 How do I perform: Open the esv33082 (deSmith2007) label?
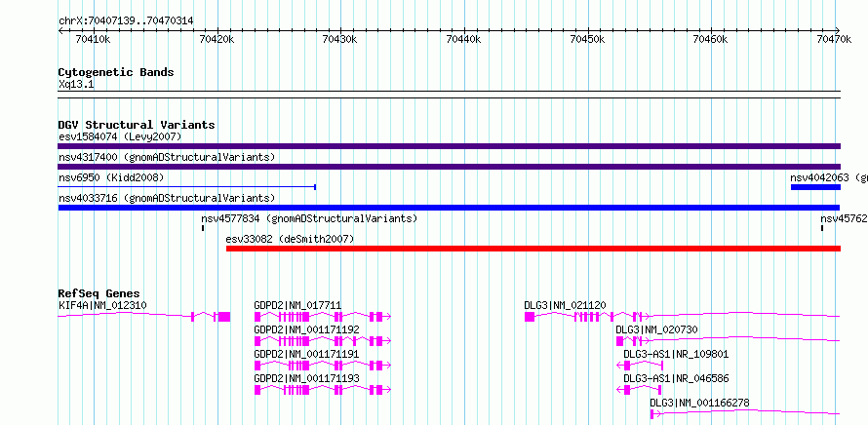click(x=290, y=239)
